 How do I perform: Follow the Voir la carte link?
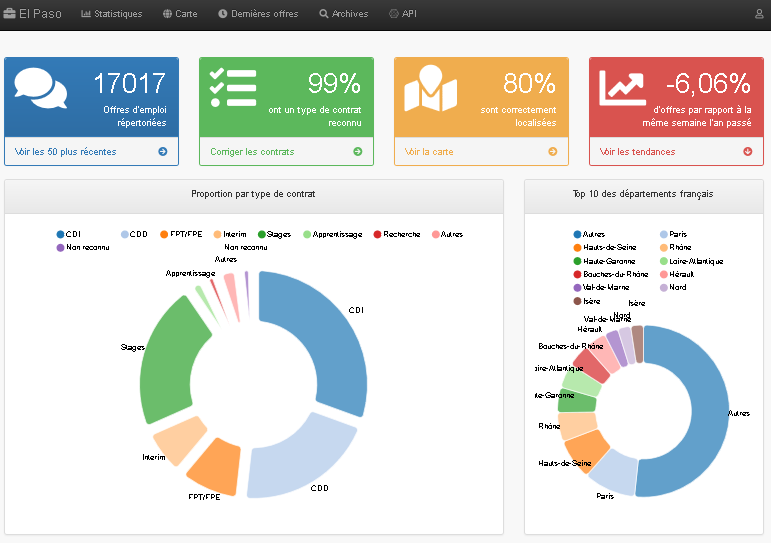click(428, 152)
